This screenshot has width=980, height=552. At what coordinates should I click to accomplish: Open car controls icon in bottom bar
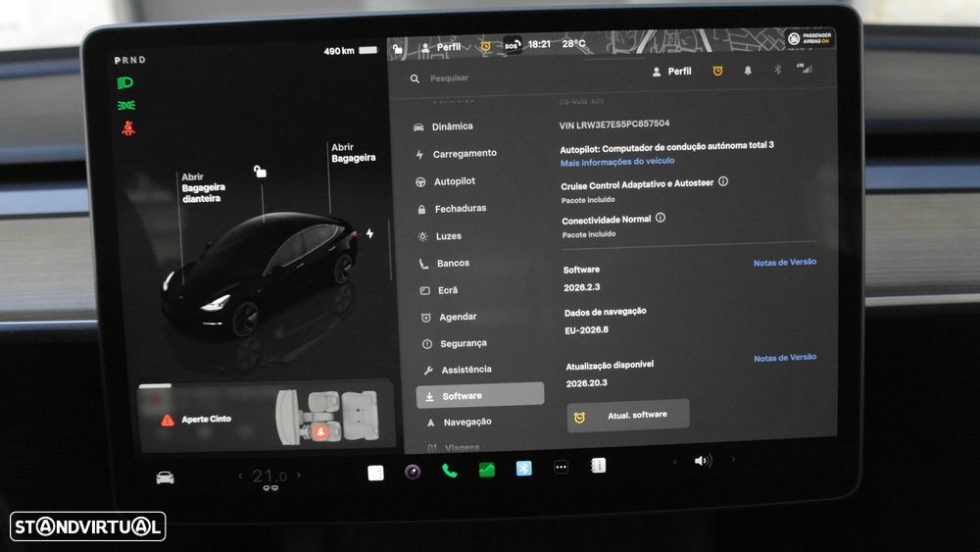pyautogui.click(x=165, y=477)
